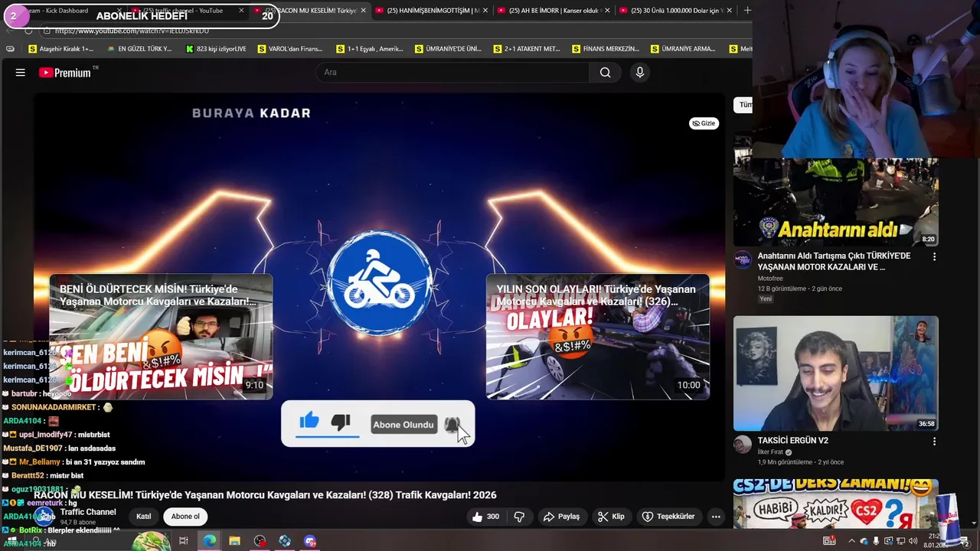Image resolution: width=980 pixels, height=551 pixels.
Task: Close the AH BE İMORR tab
Action: tap(607, 11)
